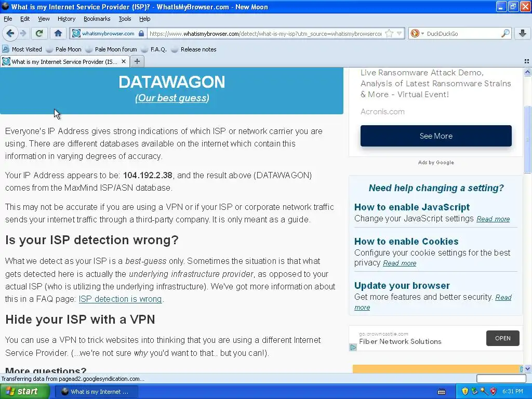Open the History menu
The image size is (532, 399).
click(x=66, y=19)
